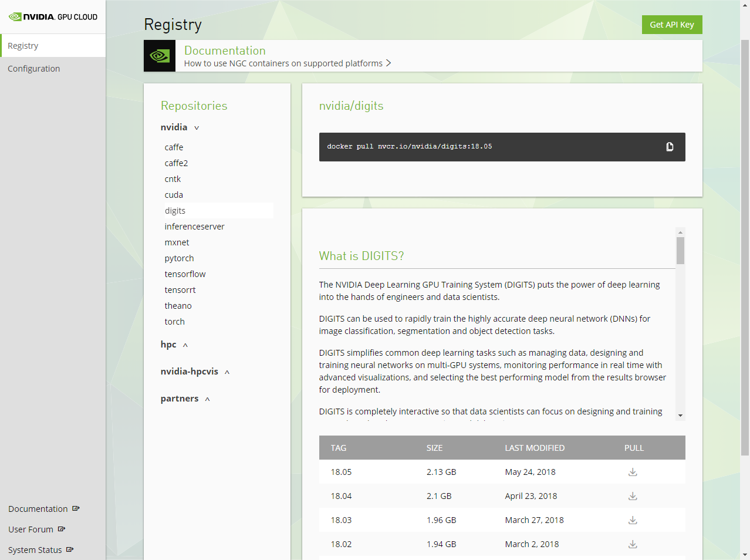Screen dimensions: 750x560
Task: Open the docs chevron after supported platforms
Action: (388, 63)
